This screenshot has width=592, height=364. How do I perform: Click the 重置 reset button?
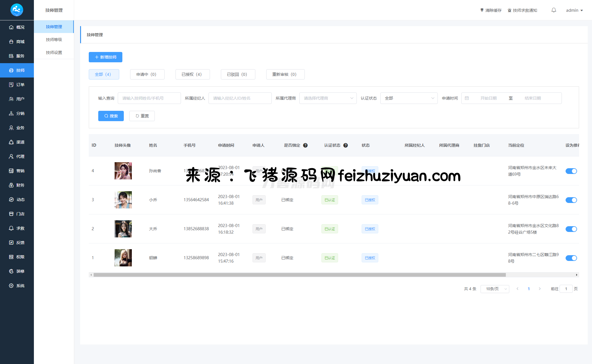tap(142, 116)
